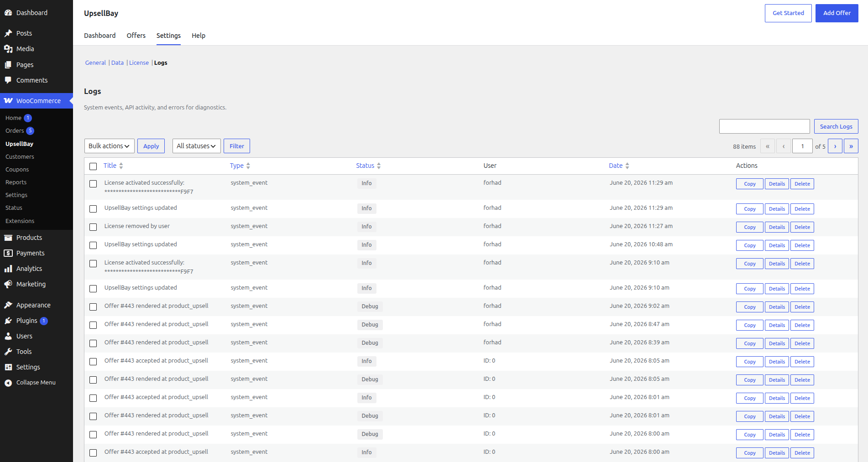Check the License removed by user row
Viewport: 868px width, 462px height.
point(93,227)
